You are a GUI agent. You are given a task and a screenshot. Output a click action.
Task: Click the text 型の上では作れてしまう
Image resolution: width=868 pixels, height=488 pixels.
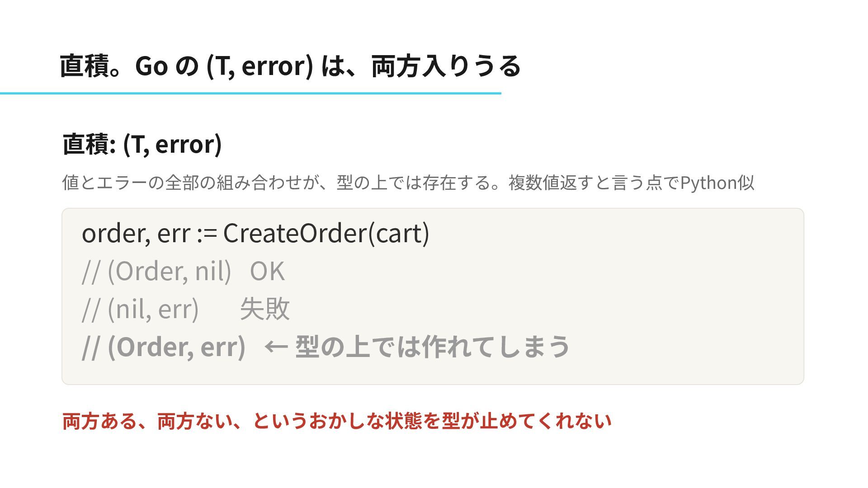[x=433, y=347]
